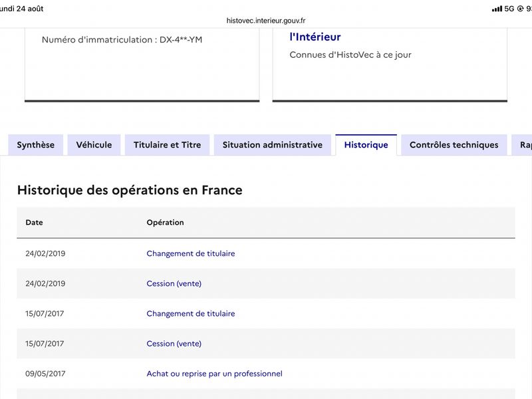
Task: Switch to the Véhicule tab
Action: [x=94, y=145]
